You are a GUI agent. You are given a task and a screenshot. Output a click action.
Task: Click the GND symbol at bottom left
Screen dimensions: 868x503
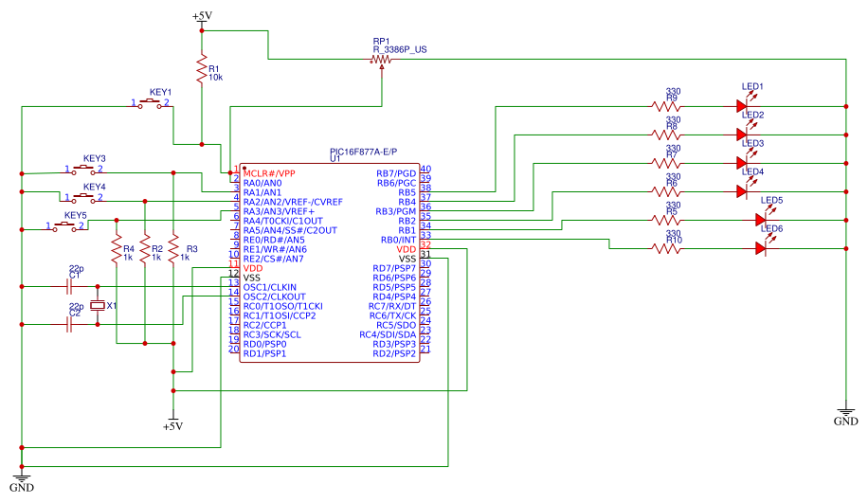tap(22, 481)
